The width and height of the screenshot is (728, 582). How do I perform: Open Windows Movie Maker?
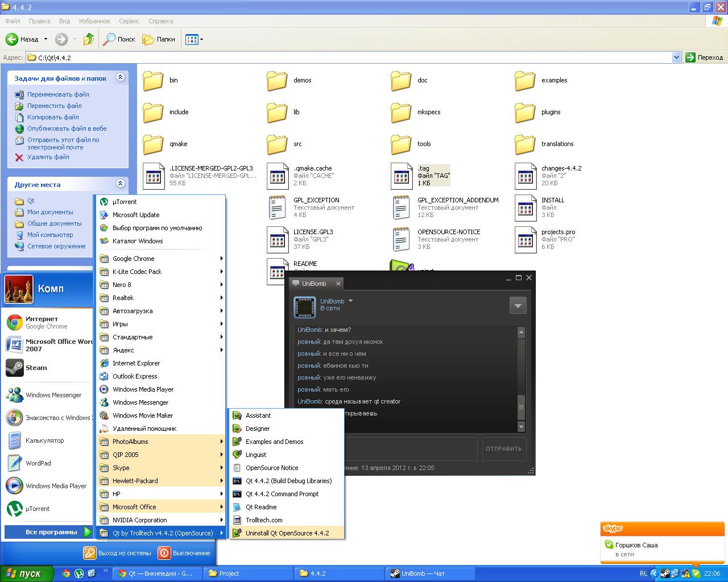[161, 415]
